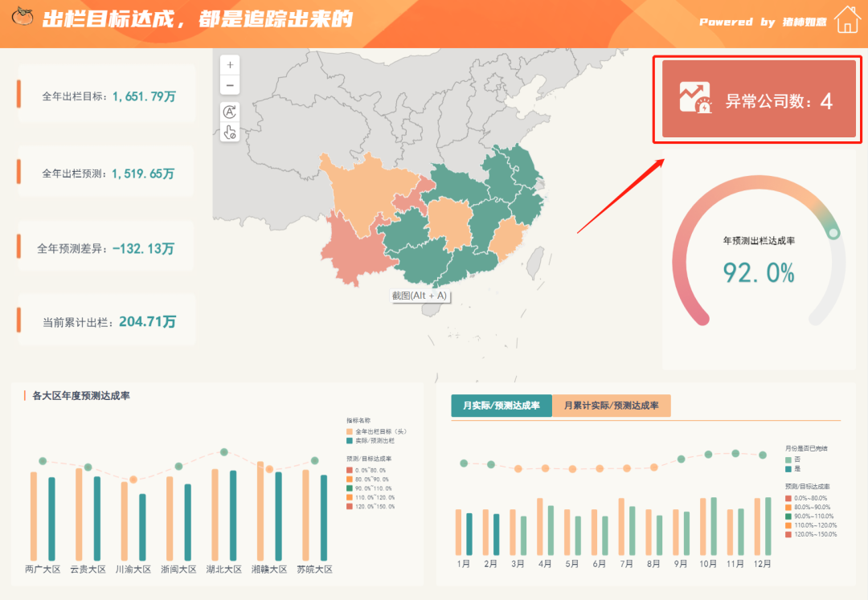Toggle 全年出栏目标(头) legend swatch in regional chart
Image resolution: width=868 pixels, height=600 pixels.
click(350, 432)
